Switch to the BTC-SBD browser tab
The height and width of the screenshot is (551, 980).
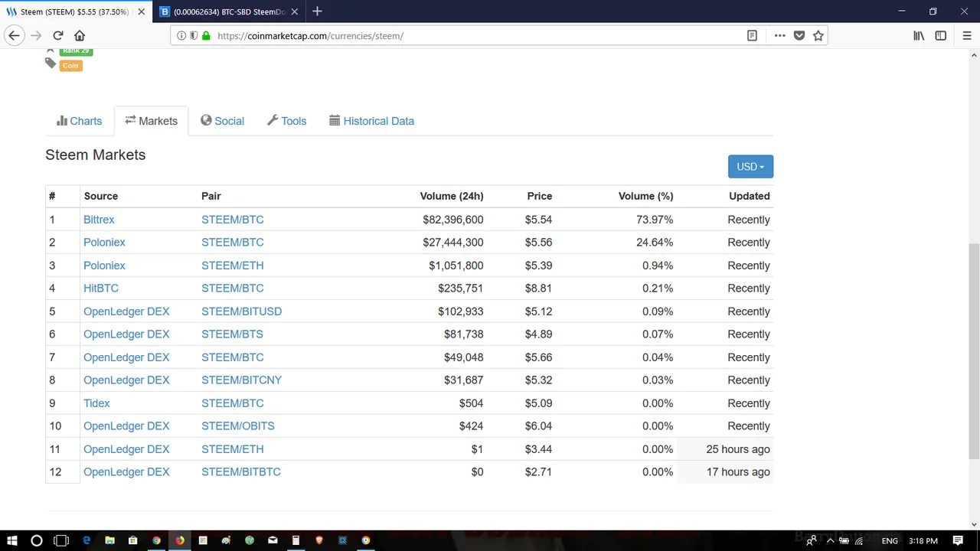point(230,11)
